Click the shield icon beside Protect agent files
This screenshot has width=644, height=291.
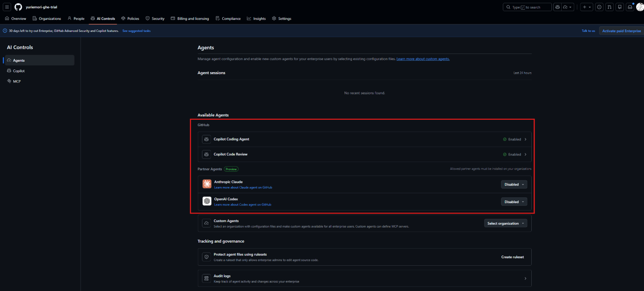pos(207,257)
